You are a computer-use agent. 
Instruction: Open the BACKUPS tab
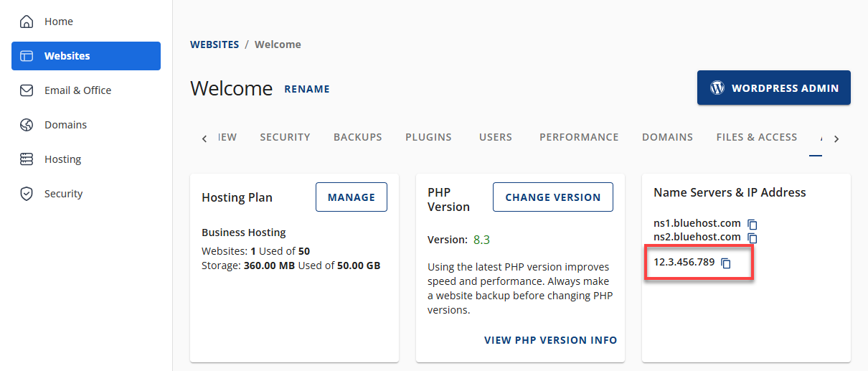(357, 137)
